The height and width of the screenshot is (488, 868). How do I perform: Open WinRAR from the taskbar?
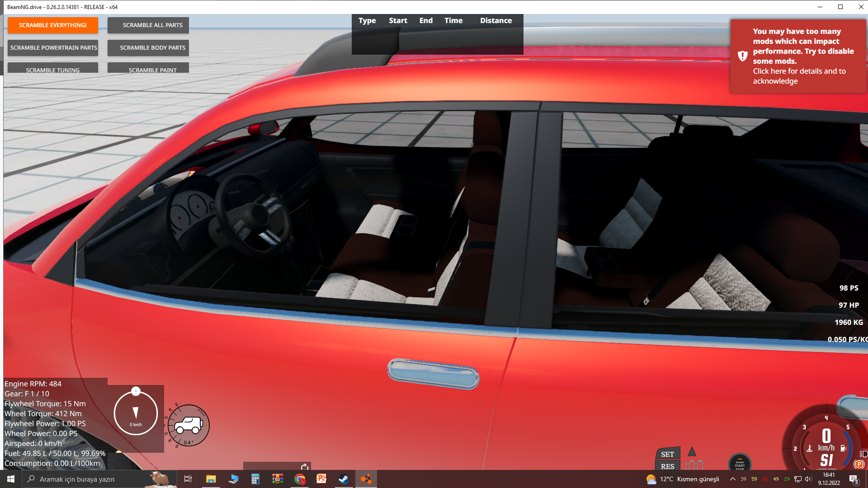[x=277, y=479]
